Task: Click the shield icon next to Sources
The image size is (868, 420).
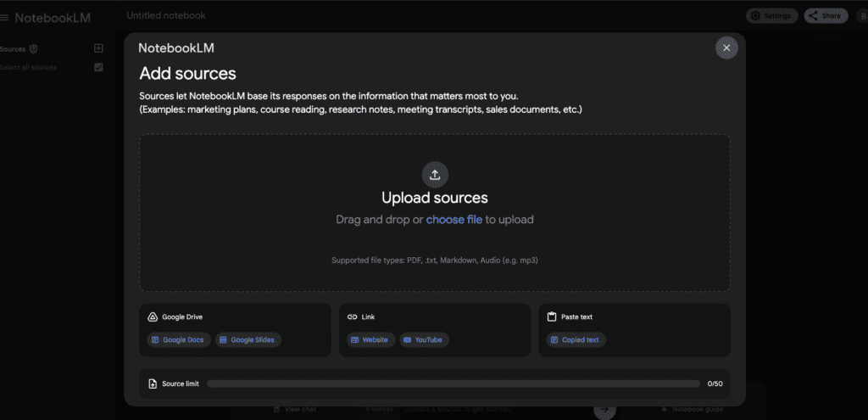Action: tap(34, 49)
